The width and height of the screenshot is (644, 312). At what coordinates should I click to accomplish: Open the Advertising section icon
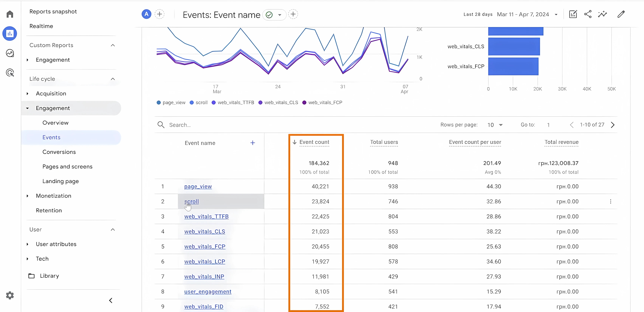[10, 73]
